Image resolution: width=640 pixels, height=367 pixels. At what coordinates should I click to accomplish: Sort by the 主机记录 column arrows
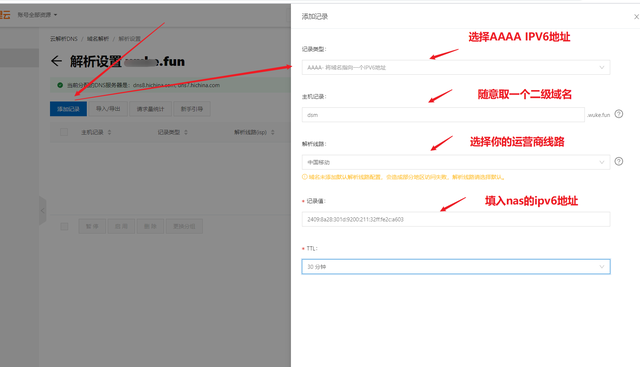(x=109, y=132)
